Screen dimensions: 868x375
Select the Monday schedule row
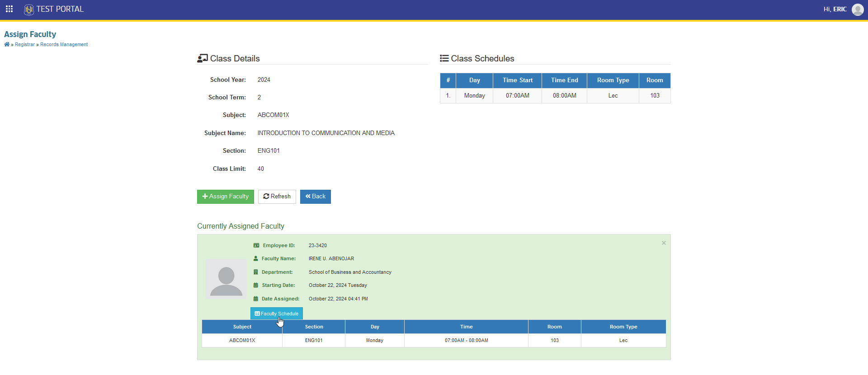tap(555, 96)
